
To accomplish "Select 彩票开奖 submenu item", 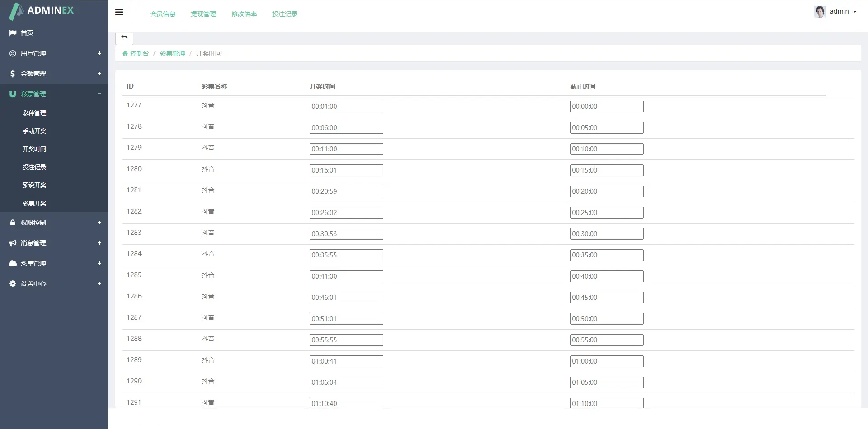I will pyautogui.click(x=34, y=203).
